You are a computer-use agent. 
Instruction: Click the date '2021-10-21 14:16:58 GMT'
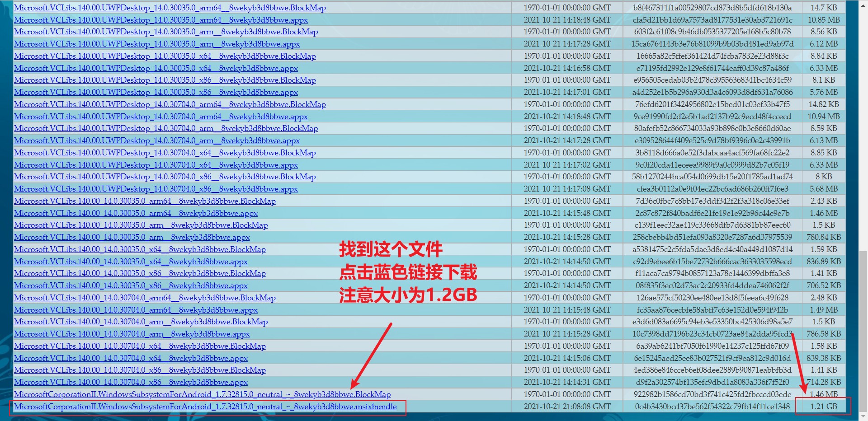click(567, 68)
